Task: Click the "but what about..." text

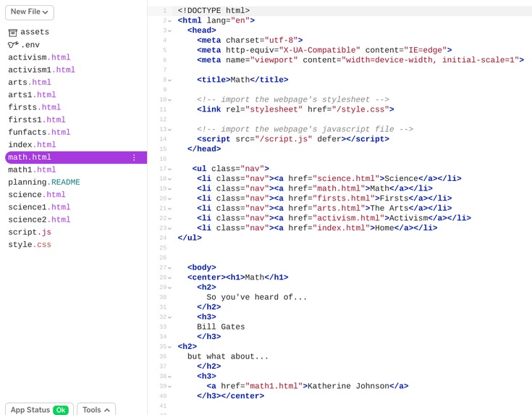Action: (x=228, y=356)
